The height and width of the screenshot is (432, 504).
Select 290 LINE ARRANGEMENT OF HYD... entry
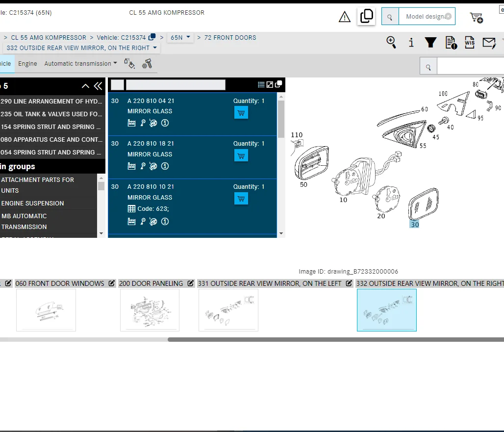[51, 101]
